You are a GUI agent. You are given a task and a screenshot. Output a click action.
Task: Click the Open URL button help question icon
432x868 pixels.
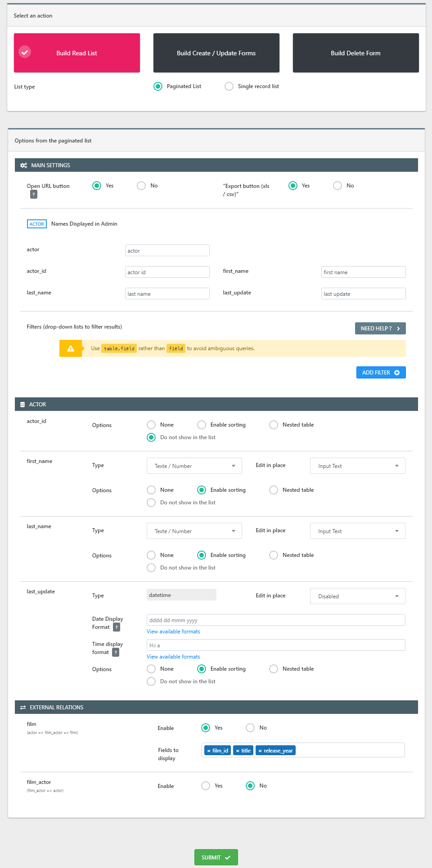coord(34,194)
